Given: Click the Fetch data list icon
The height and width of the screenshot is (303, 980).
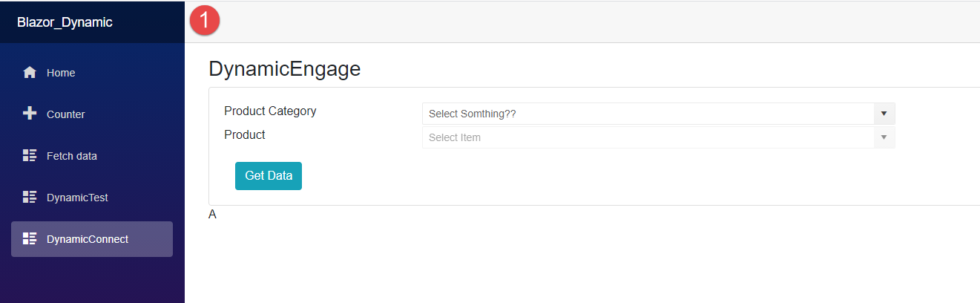Looking at the screenshot, I should pyautogui.click(x=30, y=155).
